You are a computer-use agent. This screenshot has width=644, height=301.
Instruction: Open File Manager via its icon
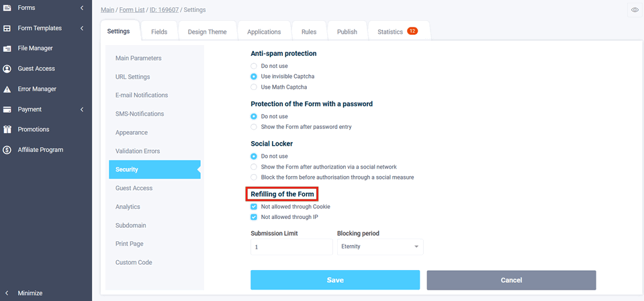coord(7,48)
